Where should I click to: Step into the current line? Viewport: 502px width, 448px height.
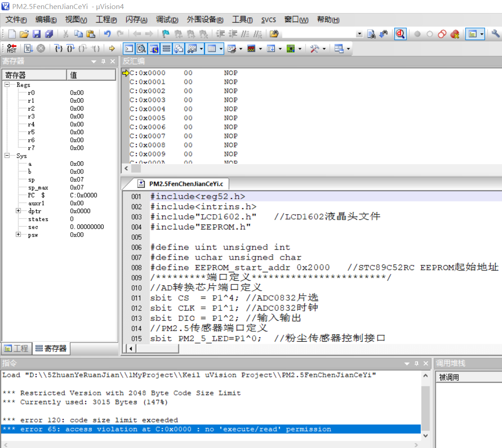click(58, 49)
